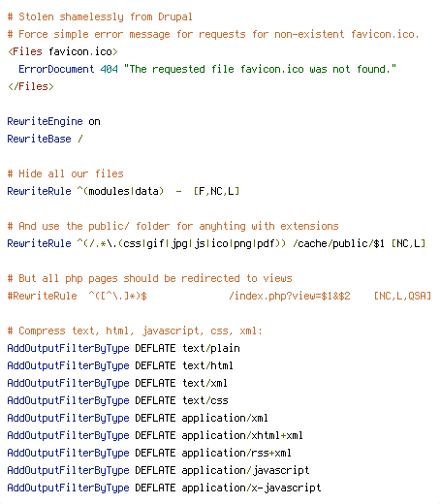Viewport: 440px width, 504px height.
Task: Click the opening <Files favicon.ico> tag
Action: [x=63, y=51]
